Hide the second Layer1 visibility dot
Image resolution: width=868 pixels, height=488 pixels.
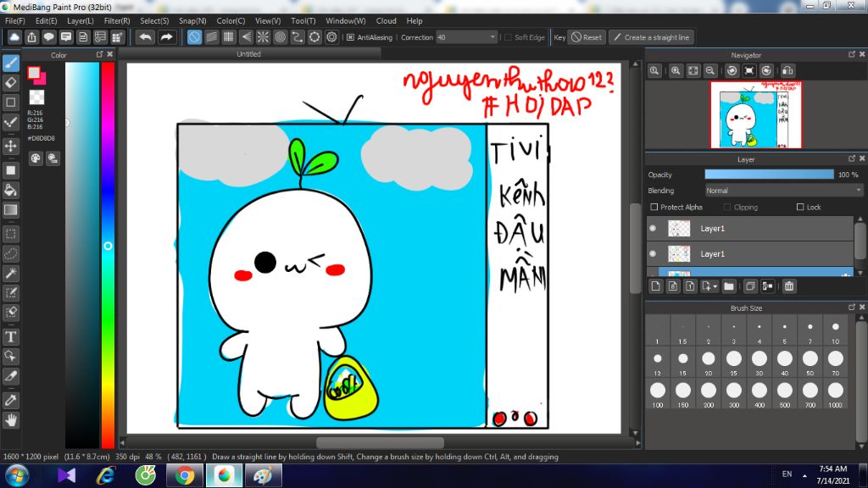point(654,253)
